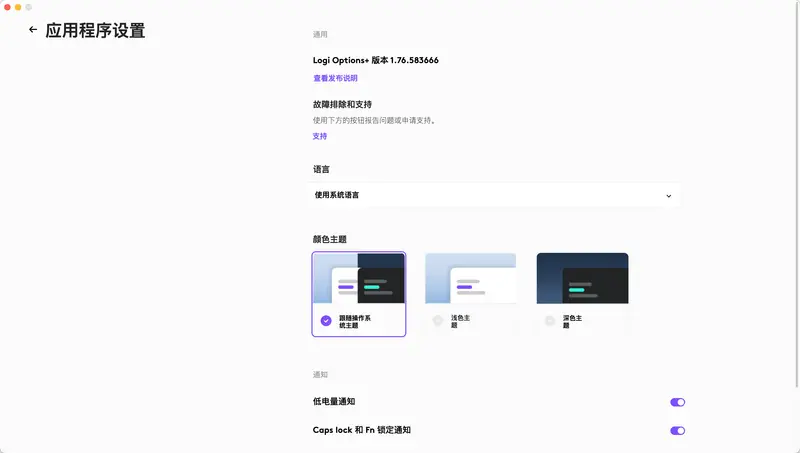This screenshot has height=453, width=800.
Task: Select the 浅色主题 radio option
Action: 438,321
